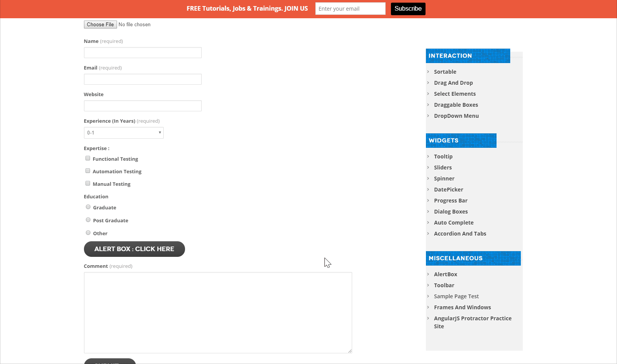Screen dimensions: 617x364
Task: Visit the Progress Bar link
Action: (x=451, y=201)
